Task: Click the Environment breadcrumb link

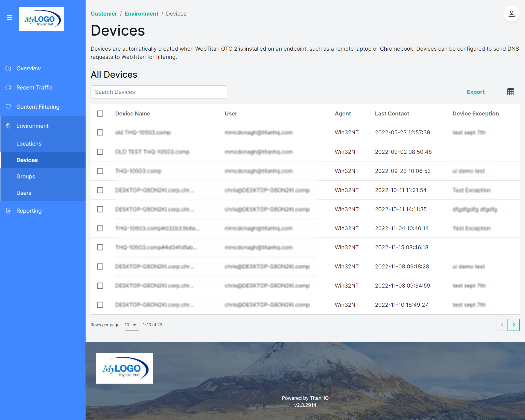Action: tap(141, 13)
